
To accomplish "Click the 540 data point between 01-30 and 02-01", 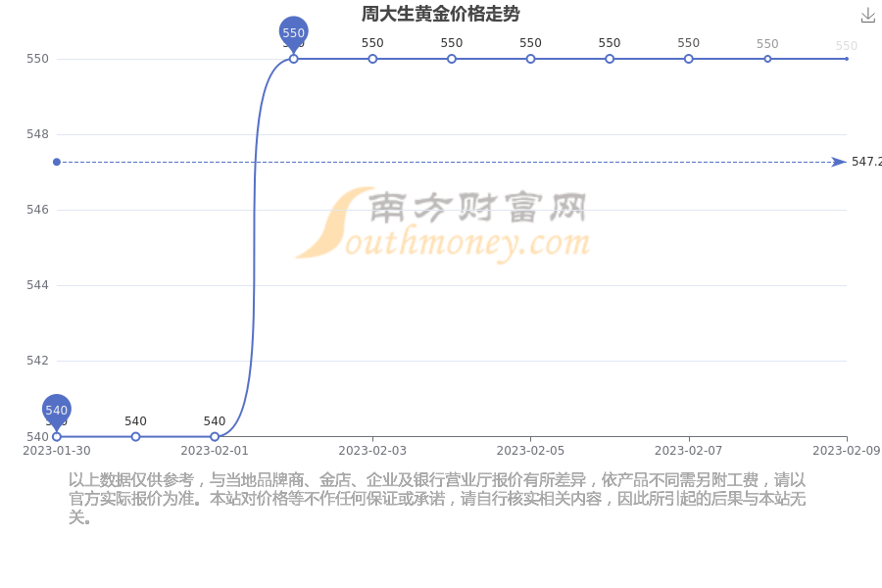I will [x=135, y=437].
